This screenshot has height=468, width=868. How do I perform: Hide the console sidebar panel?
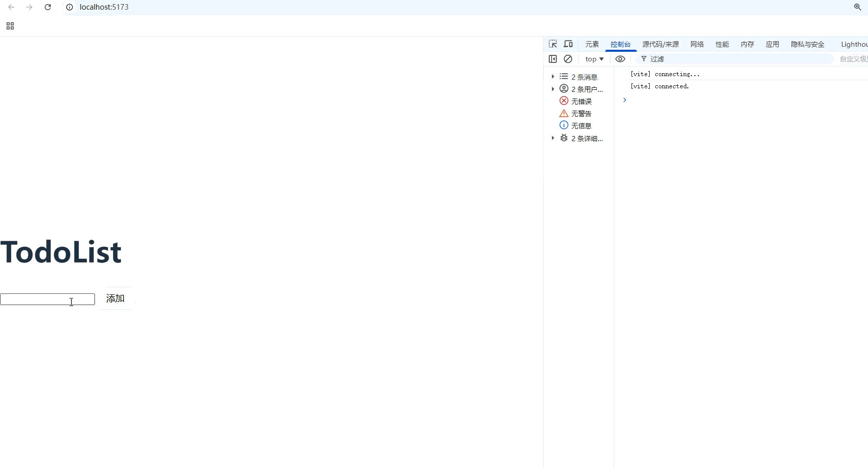point(553,59)
